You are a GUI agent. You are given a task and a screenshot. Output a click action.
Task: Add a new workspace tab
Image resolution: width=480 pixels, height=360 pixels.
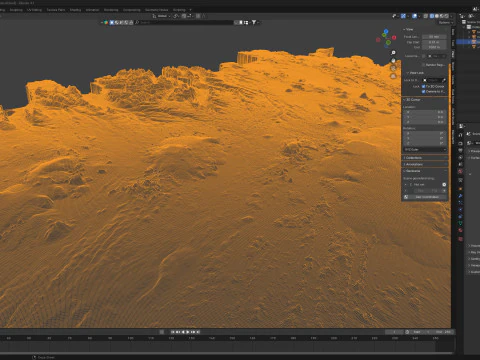pyautogui.click(x=190, y=10)
